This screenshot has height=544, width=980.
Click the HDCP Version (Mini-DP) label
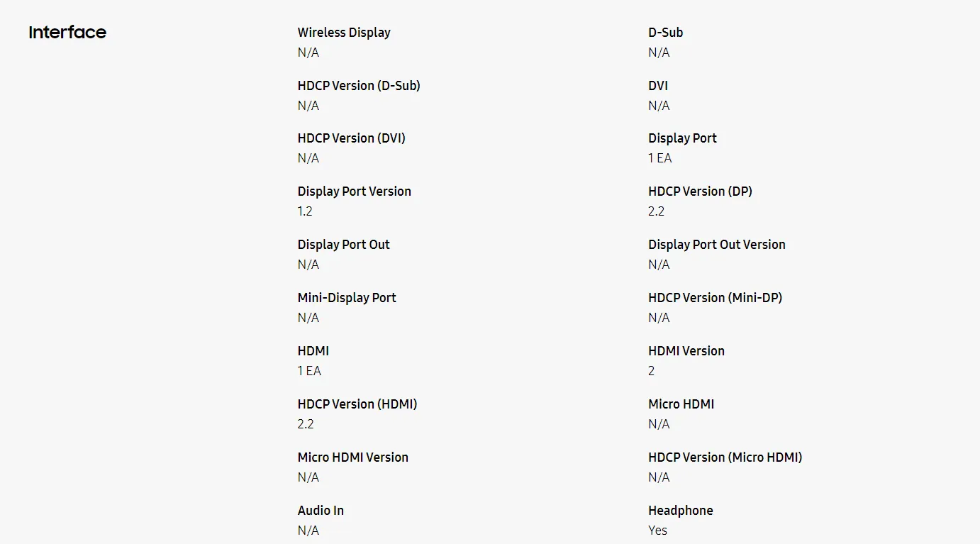click(x=715, y=298)
